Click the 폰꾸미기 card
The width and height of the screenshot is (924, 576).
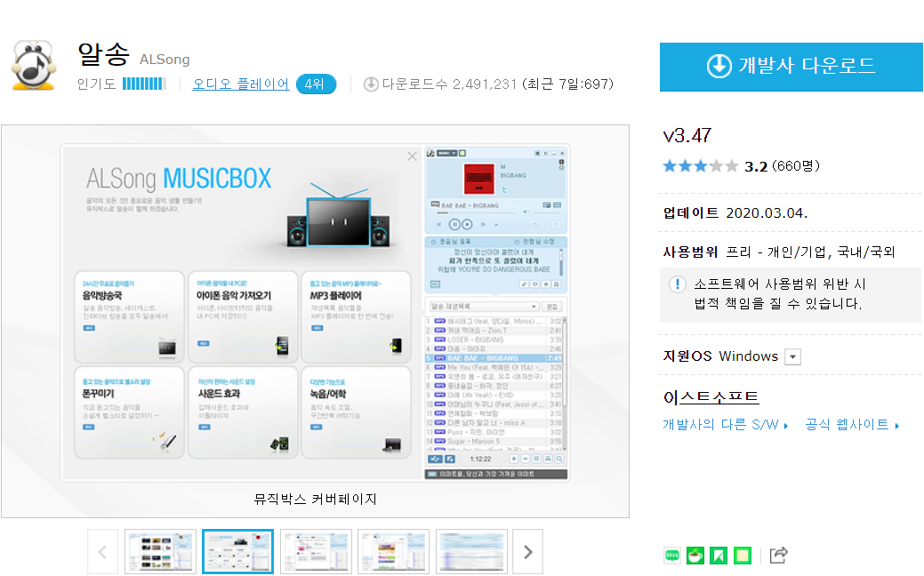pyautogui.click(x=130, y=412)
